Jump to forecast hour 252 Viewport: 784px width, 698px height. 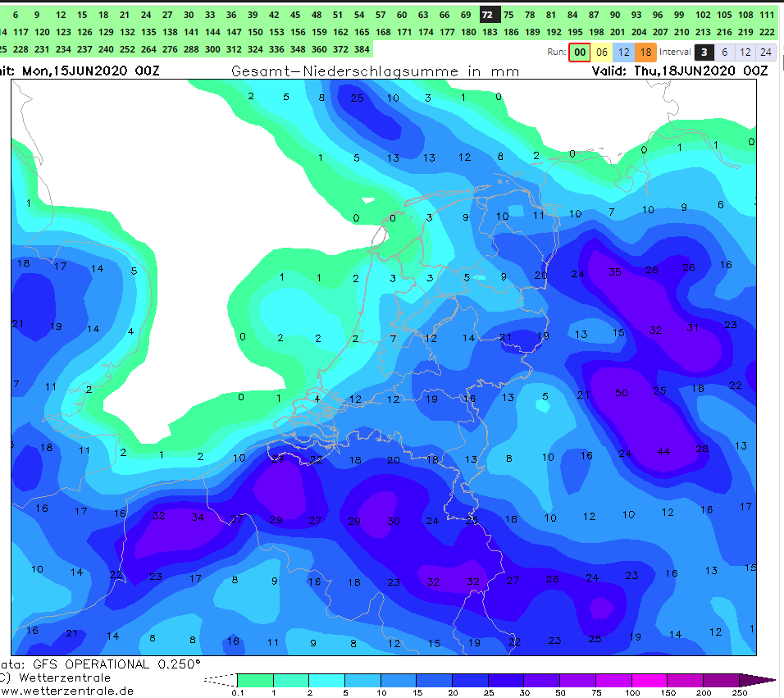click(127, 49)
